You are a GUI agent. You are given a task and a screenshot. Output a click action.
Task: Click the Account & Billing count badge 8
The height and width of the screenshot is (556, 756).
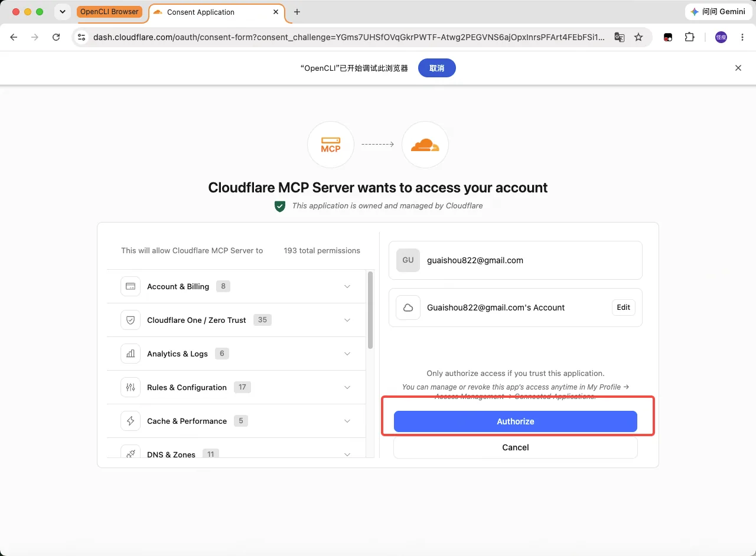[223, 286]
